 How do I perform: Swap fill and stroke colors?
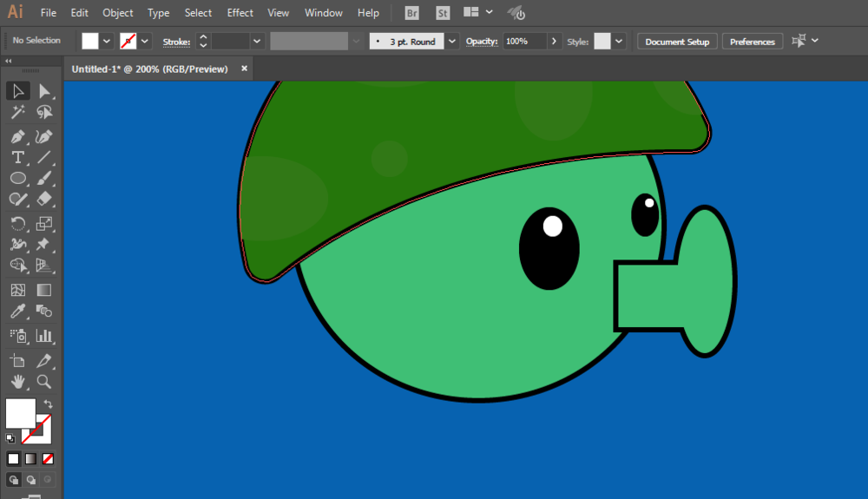click(x=48, y=404)
